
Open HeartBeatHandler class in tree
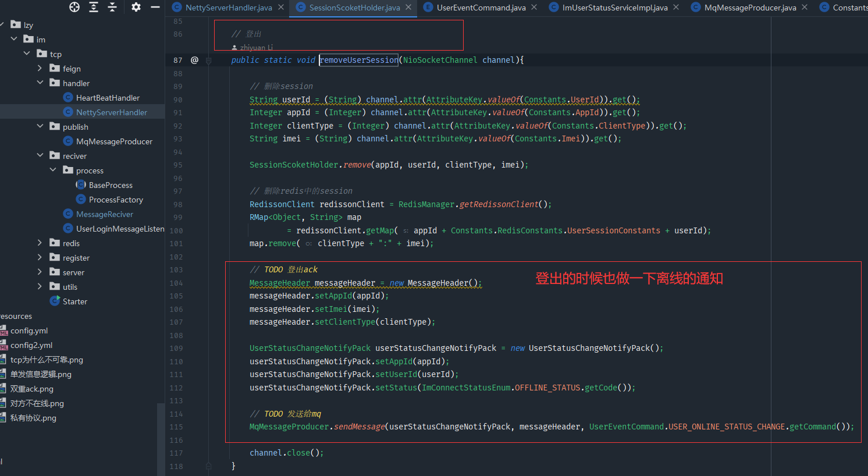pos(108,98)
